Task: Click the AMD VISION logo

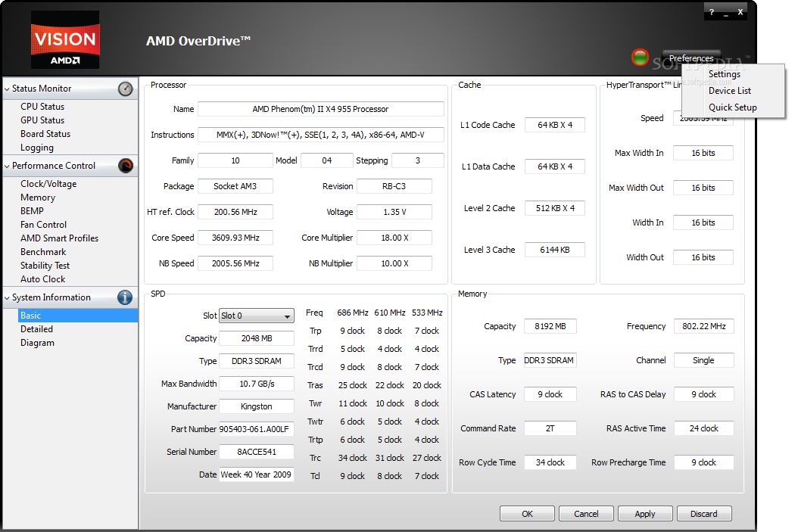Action: click(65, 39)
